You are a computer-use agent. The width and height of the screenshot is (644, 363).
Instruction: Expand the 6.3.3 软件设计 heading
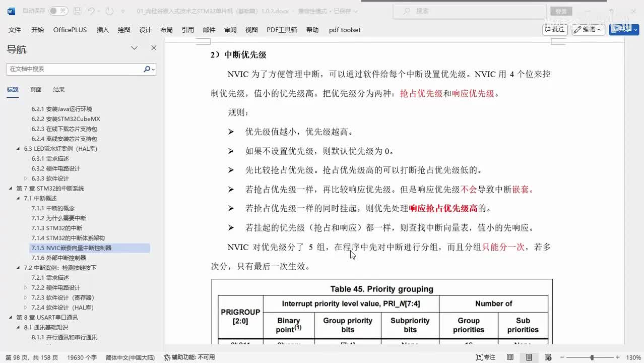[x=26, y=178]
